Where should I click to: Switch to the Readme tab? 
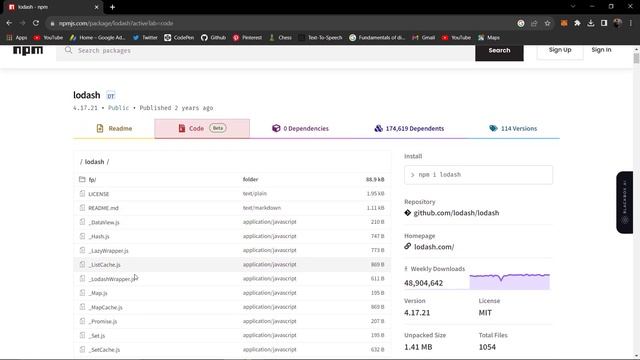click(x=114, y=129)
